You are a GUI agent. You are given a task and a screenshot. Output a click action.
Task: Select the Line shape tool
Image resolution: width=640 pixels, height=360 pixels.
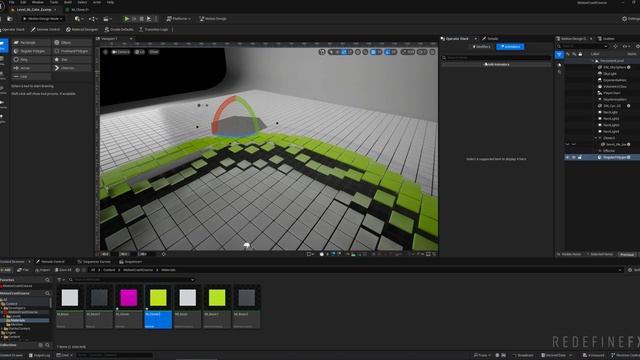31,77
